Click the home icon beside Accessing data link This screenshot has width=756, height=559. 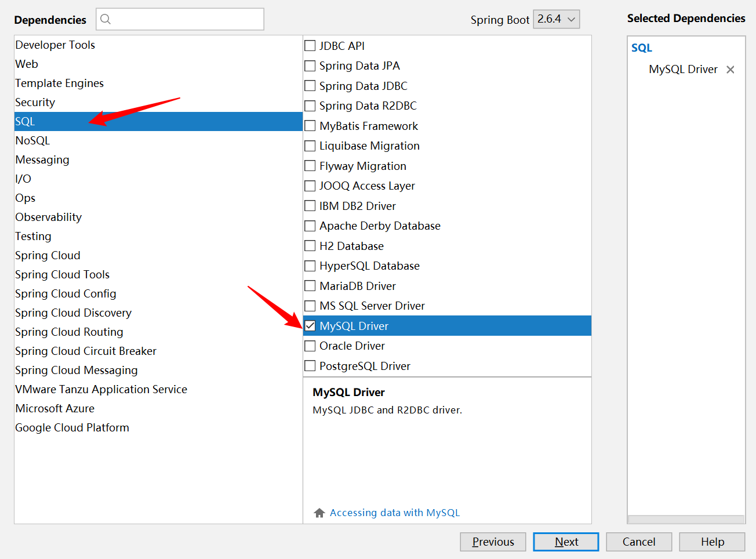pyautogui.click(x=319, y=513)
